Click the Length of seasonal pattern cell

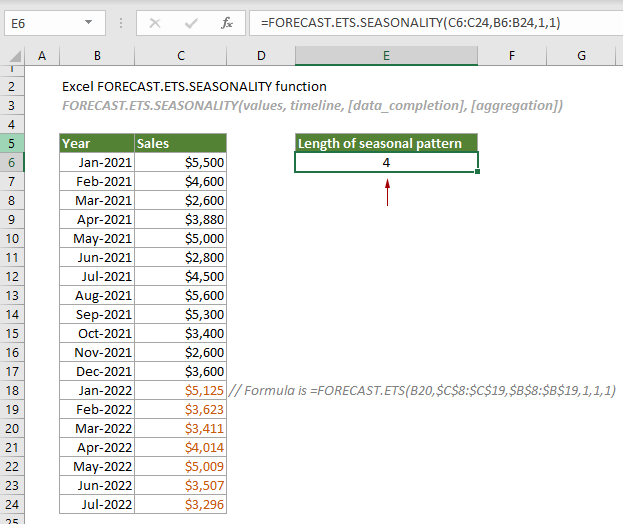(x=385, y=143)
